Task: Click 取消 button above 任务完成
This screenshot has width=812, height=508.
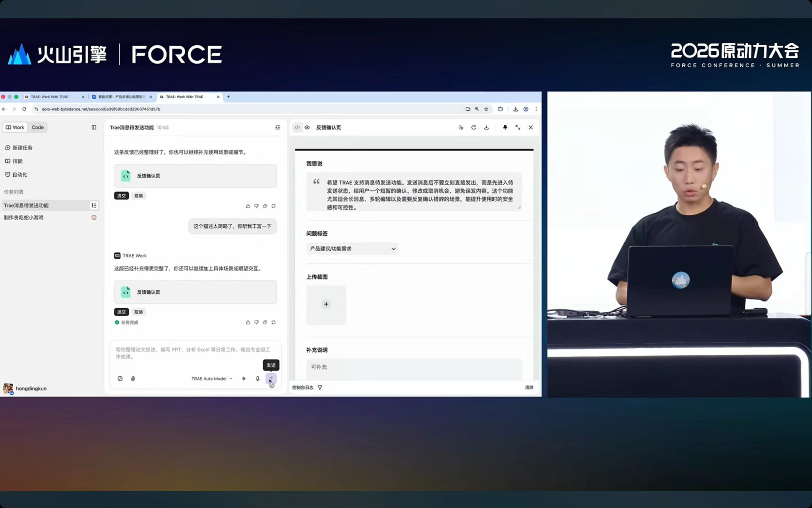Action: click(139, 312)
